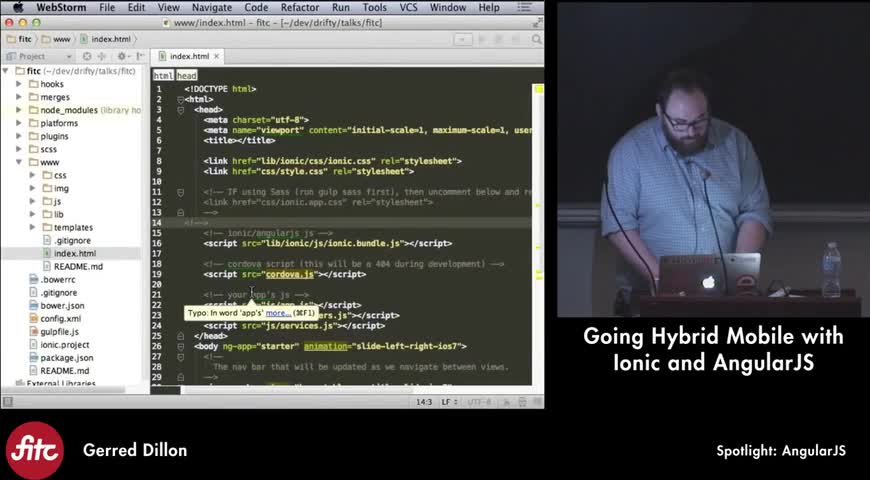Click cursor position 14:3 in status bar

pyautogui.click(x=424, y=402)
